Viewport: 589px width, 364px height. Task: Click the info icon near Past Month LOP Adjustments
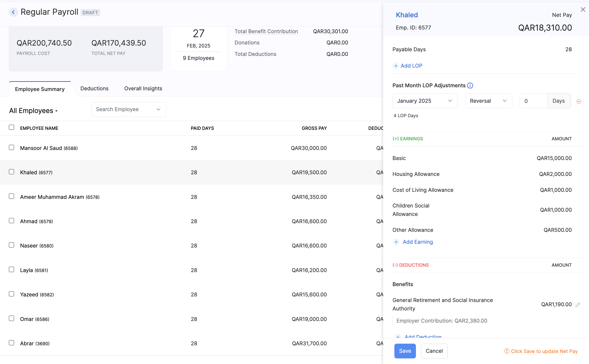pos(470,85)
